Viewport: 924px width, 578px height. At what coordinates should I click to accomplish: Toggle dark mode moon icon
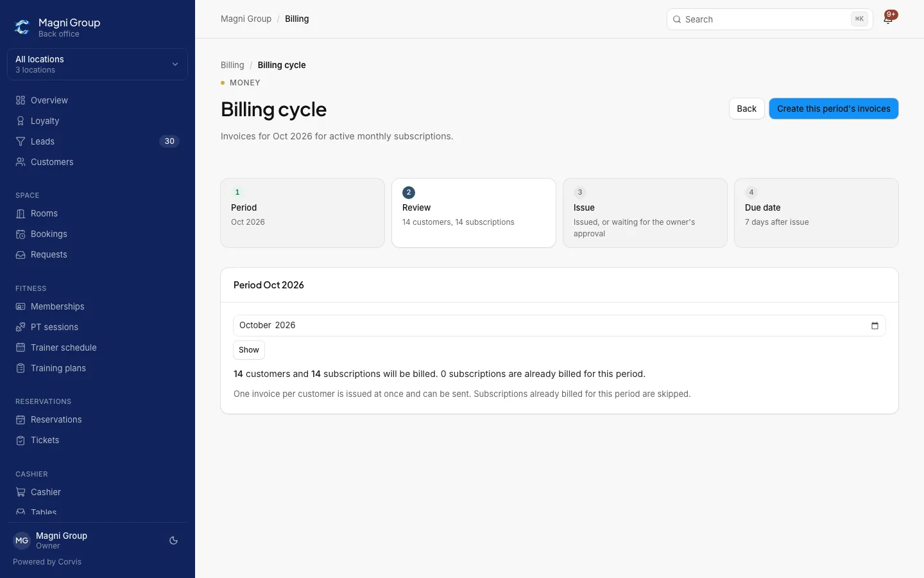pyautogui.click(x=173, y=541)
